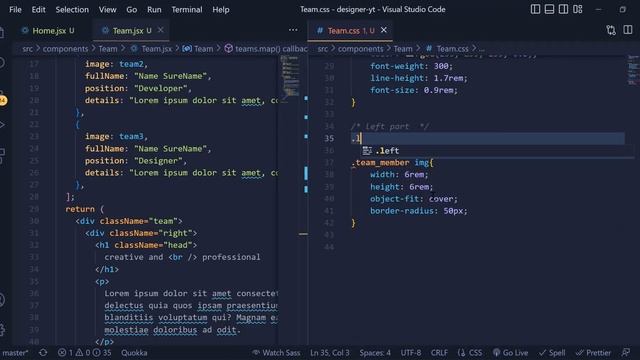Image resolution: width=640 pixels, height=360 pixels.
Task: Open the Run menu
Action: click(154, 9)
